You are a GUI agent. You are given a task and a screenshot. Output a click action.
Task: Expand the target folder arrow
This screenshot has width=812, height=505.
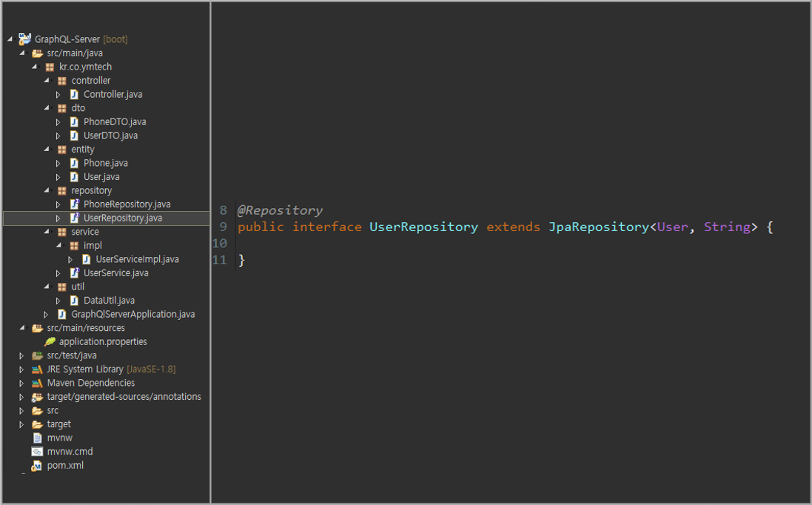tap(22, 425)
